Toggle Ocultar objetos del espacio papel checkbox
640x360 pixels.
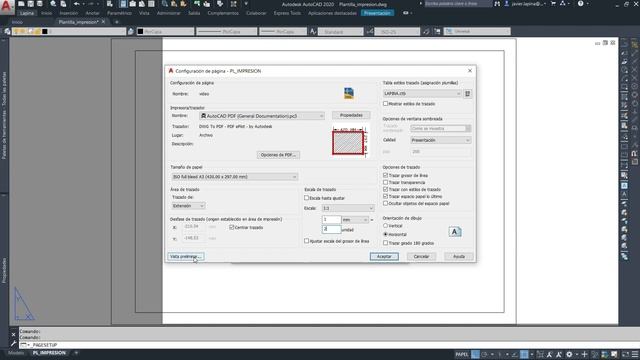pos(385,203)
